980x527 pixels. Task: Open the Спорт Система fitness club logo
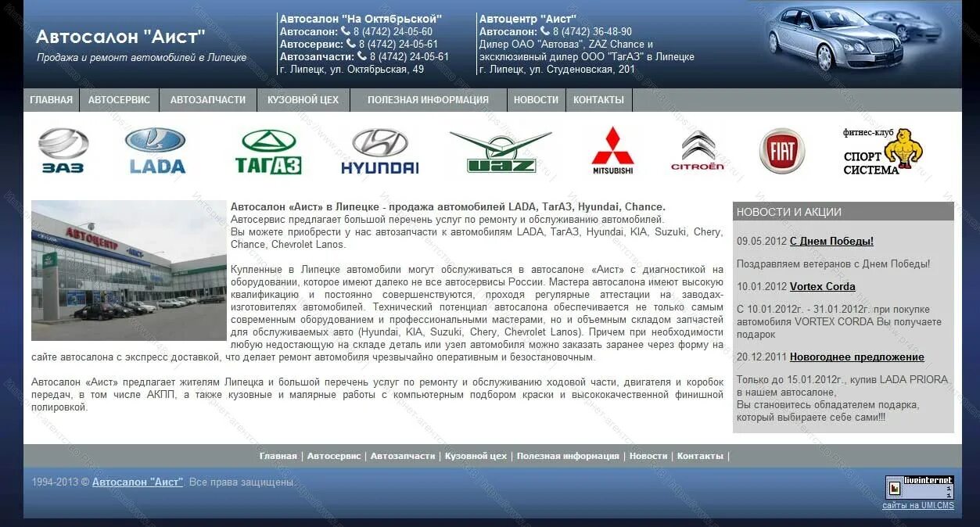pos(883,152)
